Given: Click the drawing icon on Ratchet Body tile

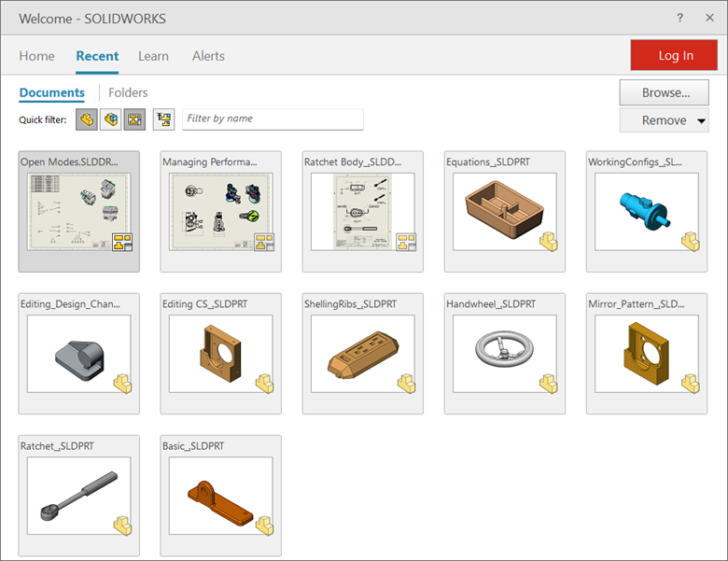Looking at the screenshot, I should [406, 242].
